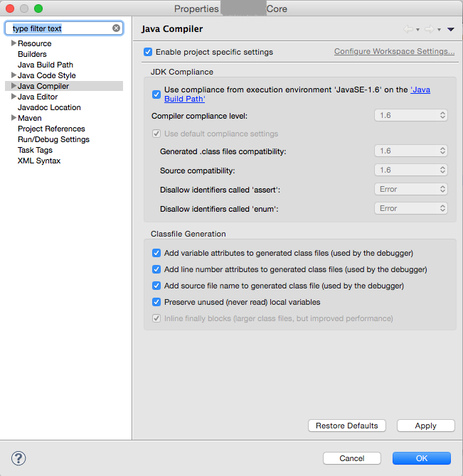Select Builders in the properties tree
Image resolution: width=463 pixels, height=476 pixels.
[x=32, y=54]
